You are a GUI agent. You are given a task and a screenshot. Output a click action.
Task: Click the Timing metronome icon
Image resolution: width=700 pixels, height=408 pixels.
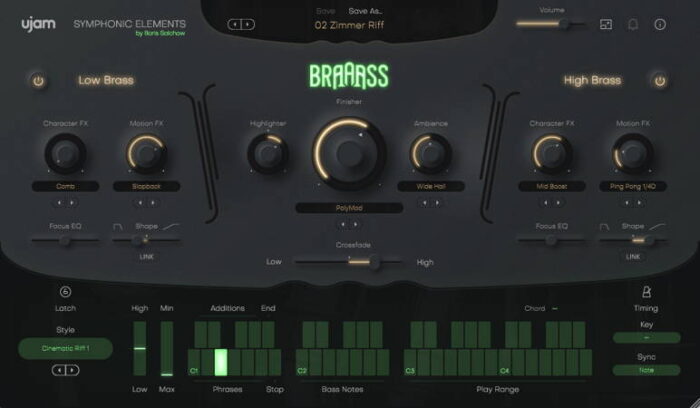pyautogui.click(x=646, y=292)
